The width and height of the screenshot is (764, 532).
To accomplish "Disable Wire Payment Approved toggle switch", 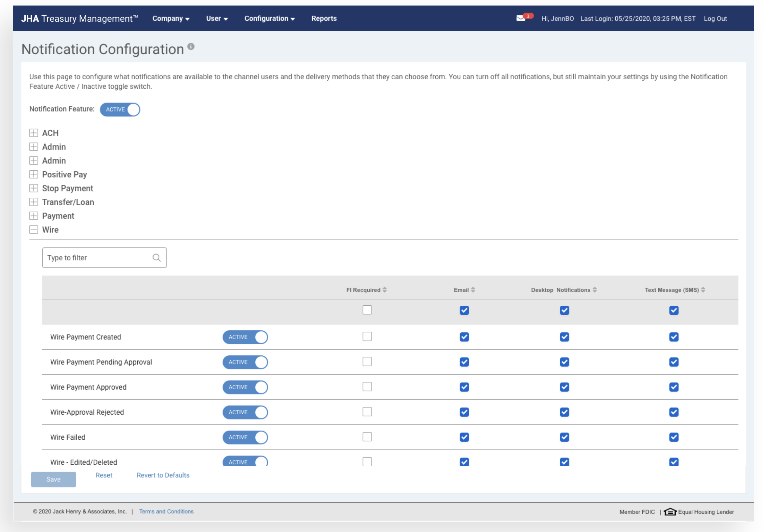I will coord(245,387).
